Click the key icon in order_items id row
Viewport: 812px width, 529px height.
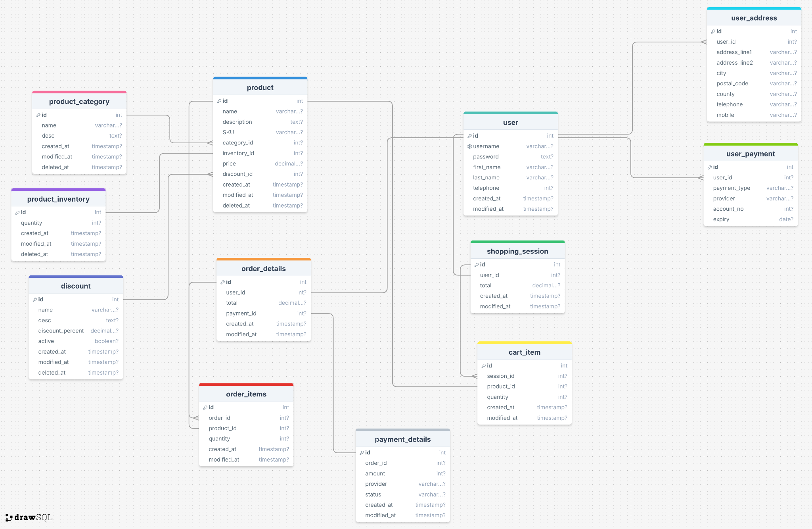205,408
